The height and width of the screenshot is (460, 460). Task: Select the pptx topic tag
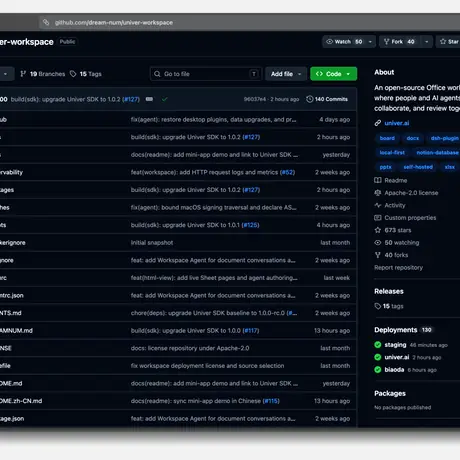pos(385,167)
